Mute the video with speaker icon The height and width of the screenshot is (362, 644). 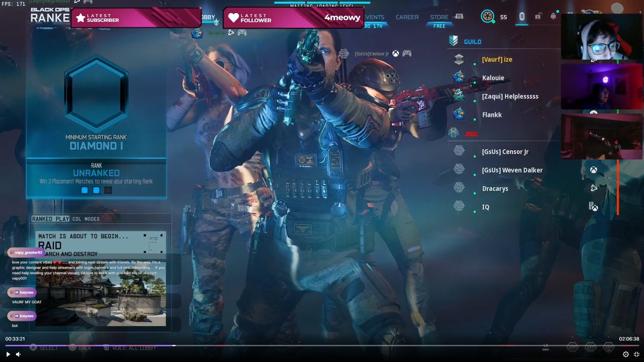[18, 354]
